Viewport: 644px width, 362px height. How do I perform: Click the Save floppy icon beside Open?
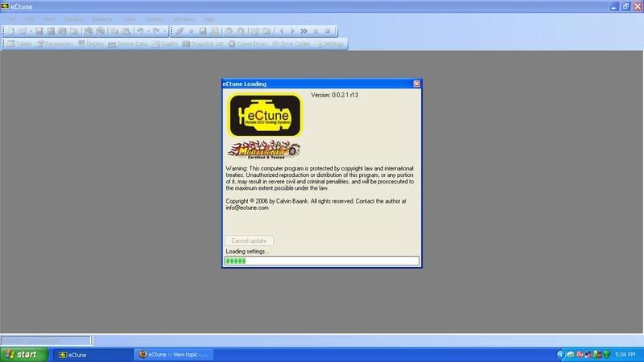pyautogui.click(x=39, y=31)
